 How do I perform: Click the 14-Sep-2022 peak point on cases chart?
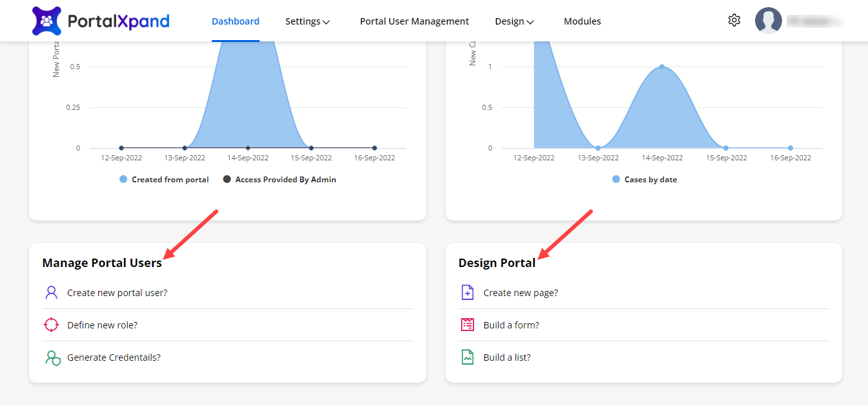pos(661,67)
